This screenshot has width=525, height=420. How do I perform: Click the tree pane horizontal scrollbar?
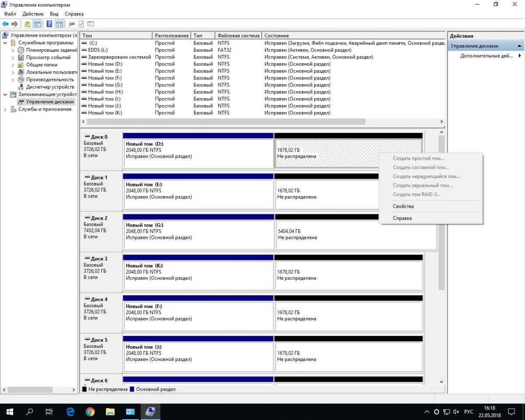click(31, 389)
